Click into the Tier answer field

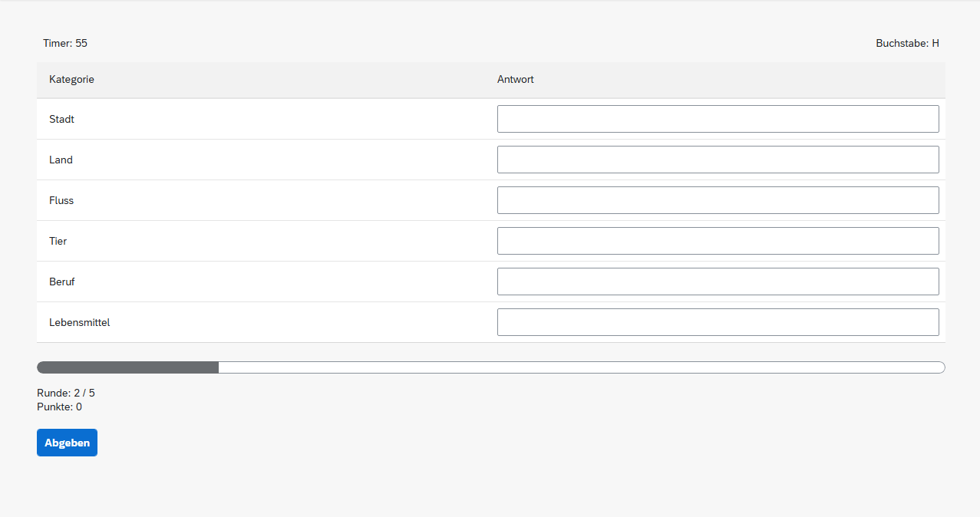point(718,241)
